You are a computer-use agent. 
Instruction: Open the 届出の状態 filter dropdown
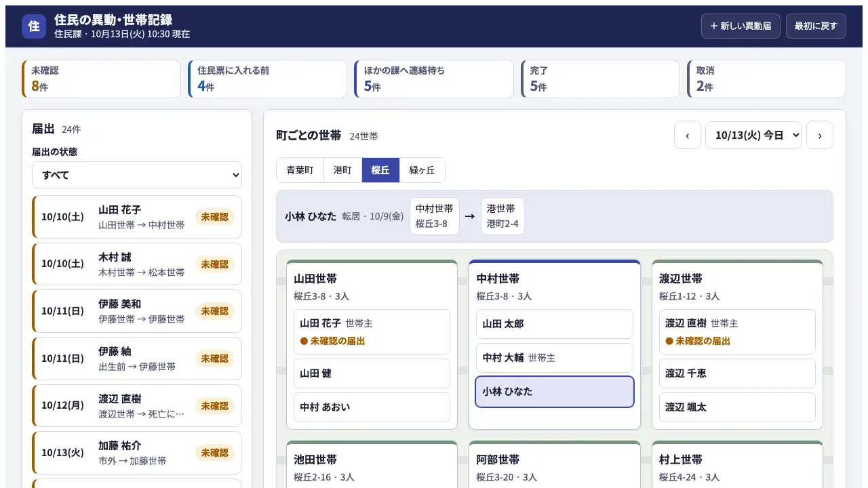point(137,175)
